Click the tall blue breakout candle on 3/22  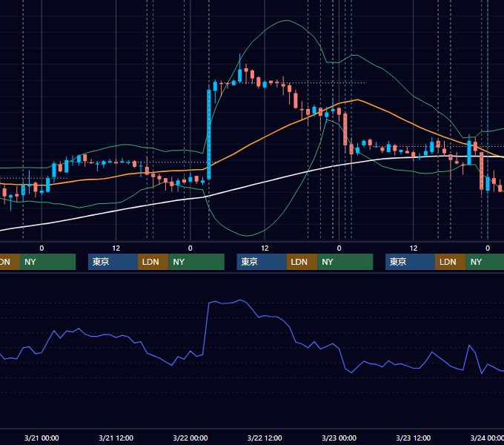click(209, 134)
